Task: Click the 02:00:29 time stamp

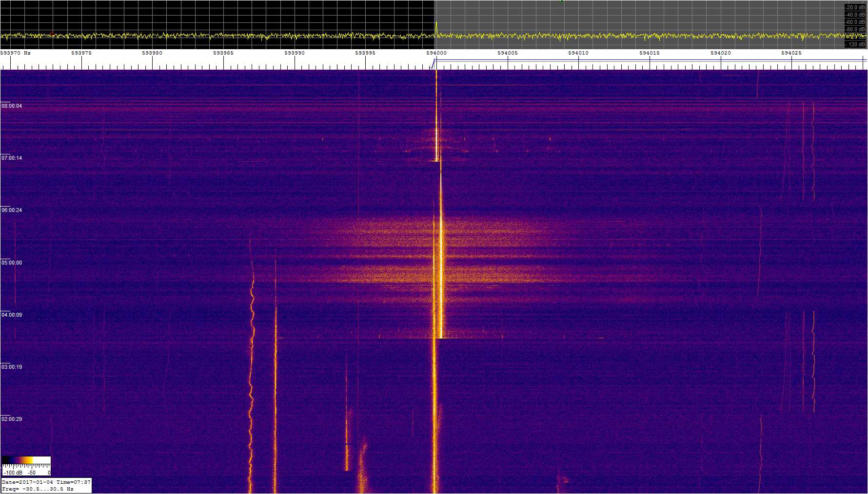Action: tap(12, 419)
